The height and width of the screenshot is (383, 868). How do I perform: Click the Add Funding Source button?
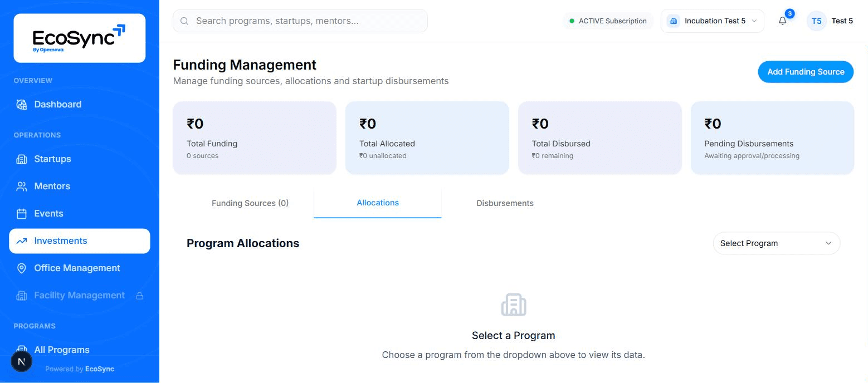[806, 72]
